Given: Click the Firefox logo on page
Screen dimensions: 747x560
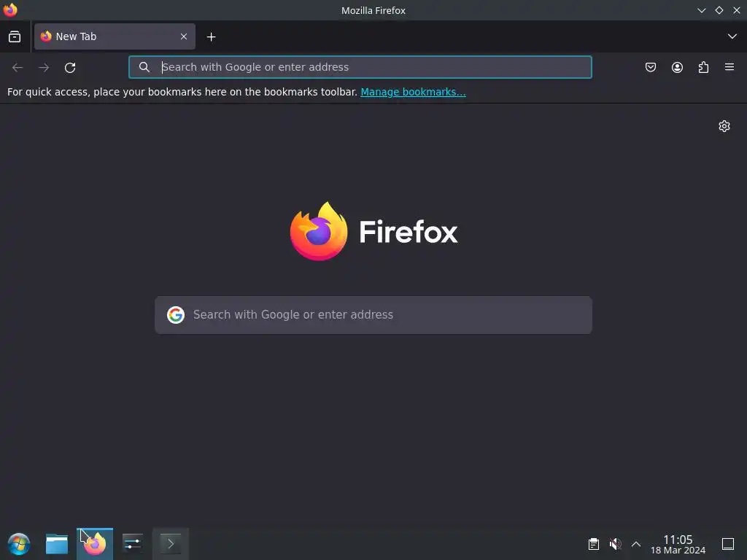Looking at the screenshot, I should (373, 231).
